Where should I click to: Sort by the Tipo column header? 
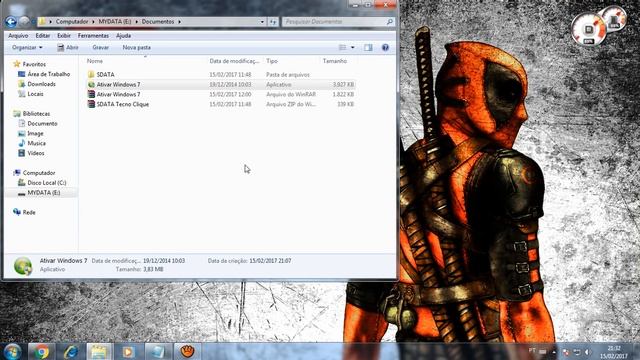272,61
